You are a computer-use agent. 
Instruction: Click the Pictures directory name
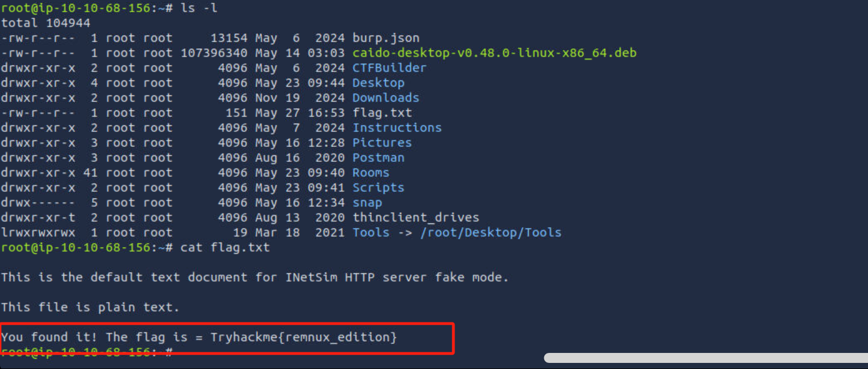point(382,143)
